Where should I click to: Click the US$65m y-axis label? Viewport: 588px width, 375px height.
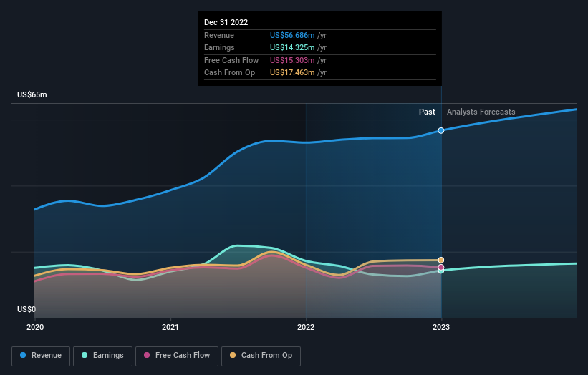coord(32,94)
